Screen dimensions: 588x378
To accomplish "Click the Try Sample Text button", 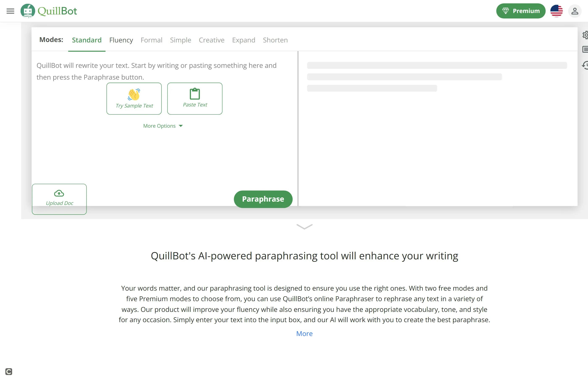I will [x=134, y=98].
